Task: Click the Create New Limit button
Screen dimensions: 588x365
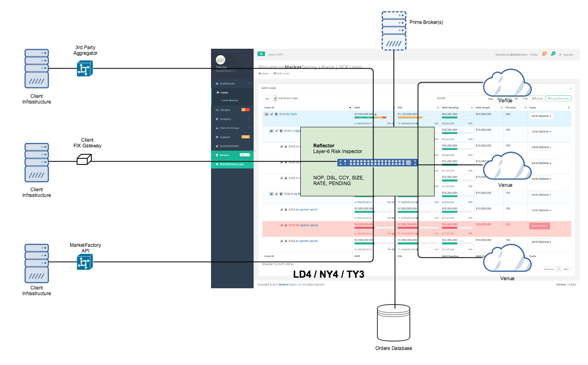Action: point(558,99)
